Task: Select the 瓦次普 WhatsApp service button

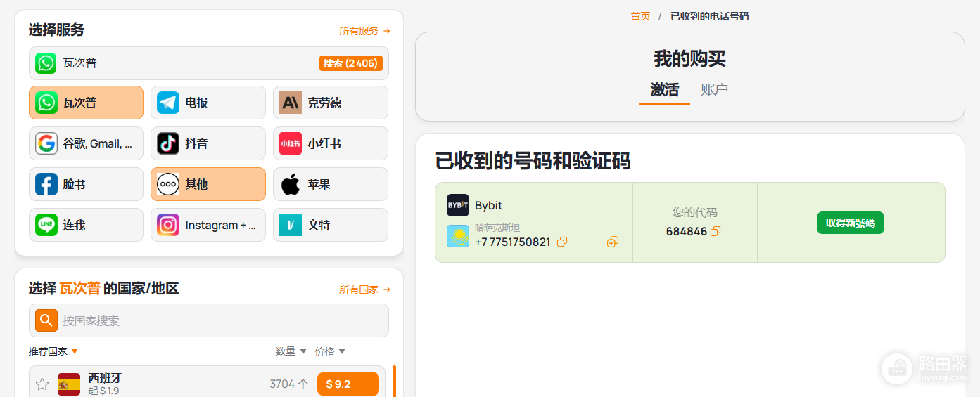Action: pyautogui.click(x=86, y=103)
